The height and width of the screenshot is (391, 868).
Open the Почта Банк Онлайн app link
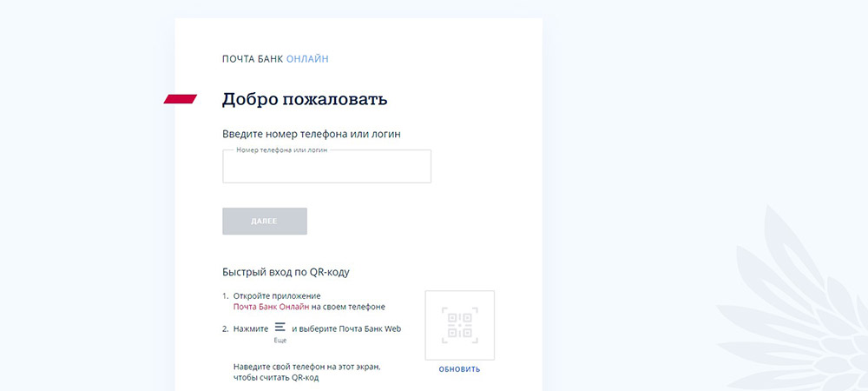(x=271, y=307)
